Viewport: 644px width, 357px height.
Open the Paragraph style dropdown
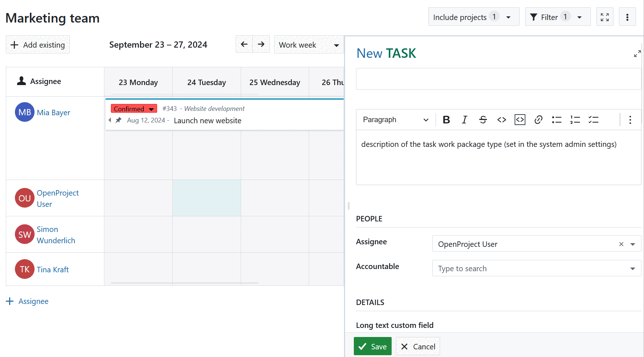395,120
